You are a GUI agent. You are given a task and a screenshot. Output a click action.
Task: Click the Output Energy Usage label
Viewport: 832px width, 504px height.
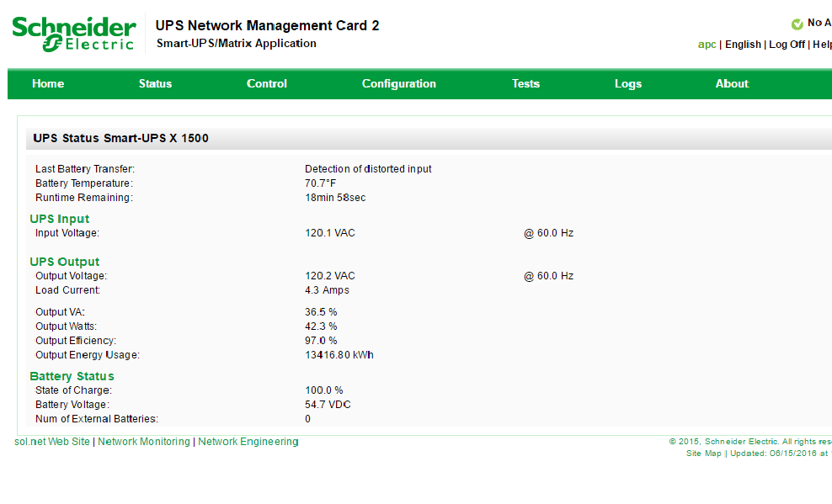[x=88, y=355]
